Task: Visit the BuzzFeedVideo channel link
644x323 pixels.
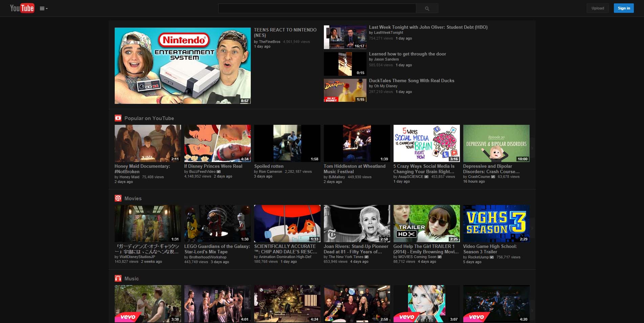Action: pos(202,171)
